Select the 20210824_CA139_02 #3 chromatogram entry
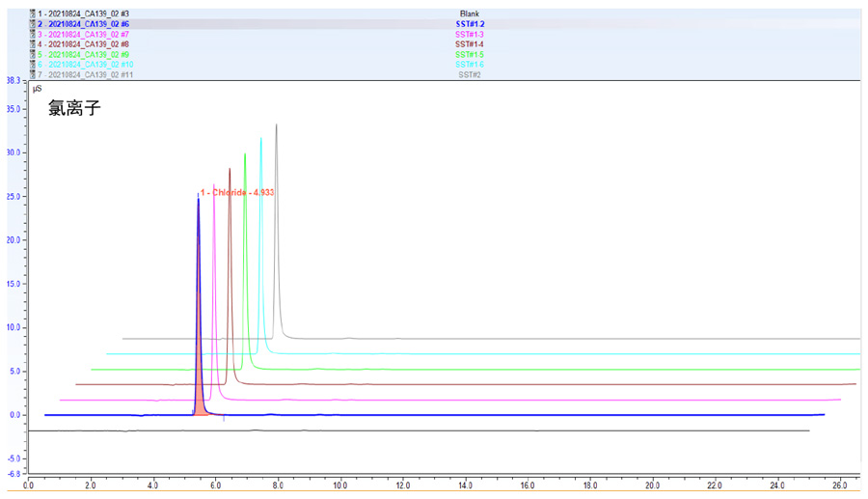The image size is (868, 499). 83,14
